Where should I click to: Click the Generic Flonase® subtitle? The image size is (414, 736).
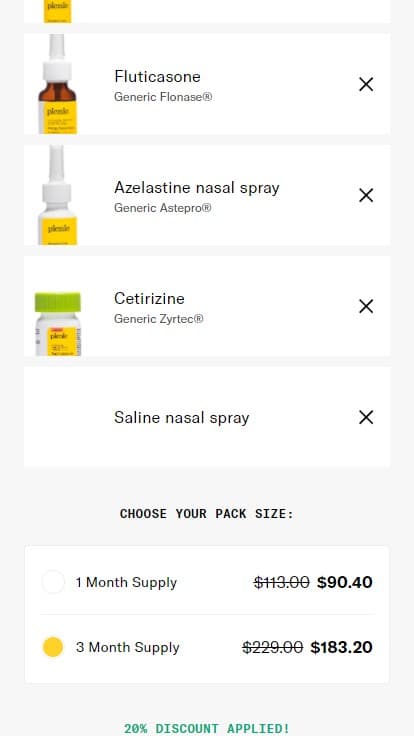click(163, 97)
